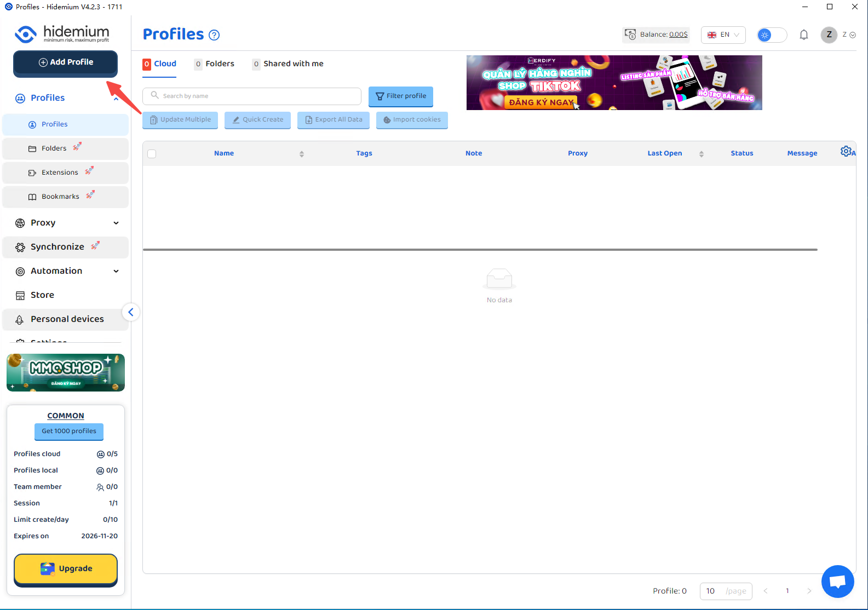Click the user avatar Z
Image resolution: width=868 pixels, height=610 pixels.
pyautogui.click(x=829, y=34)
